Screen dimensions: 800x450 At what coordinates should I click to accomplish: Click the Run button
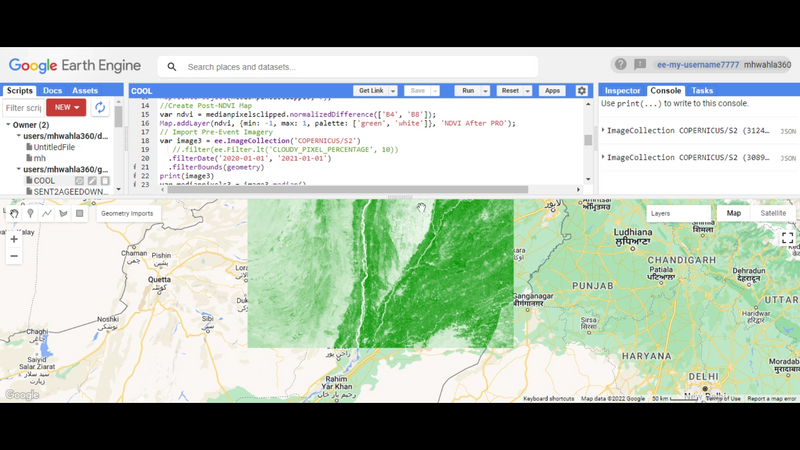tap(468, 91)
